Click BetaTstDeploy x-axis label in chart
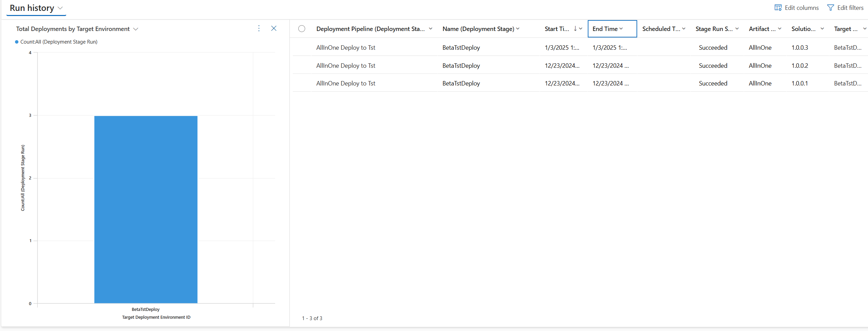 pos(146,310)
